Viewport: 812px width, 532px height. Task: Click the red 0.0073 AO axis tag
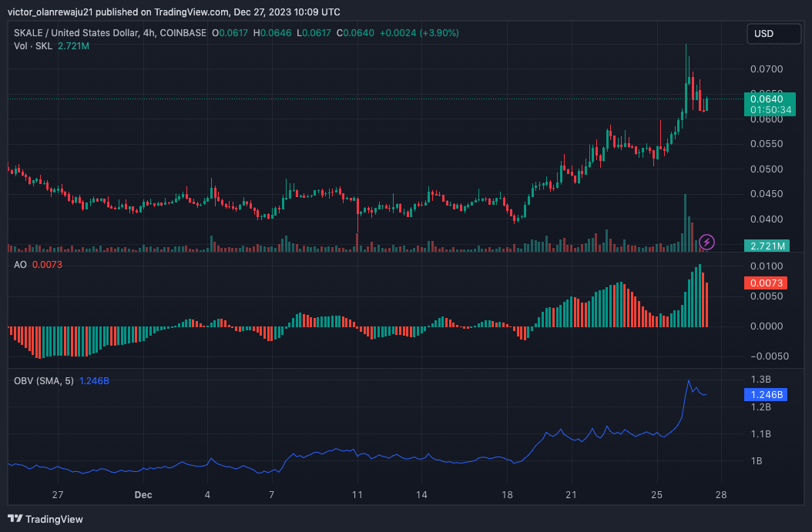pos(766,283)
